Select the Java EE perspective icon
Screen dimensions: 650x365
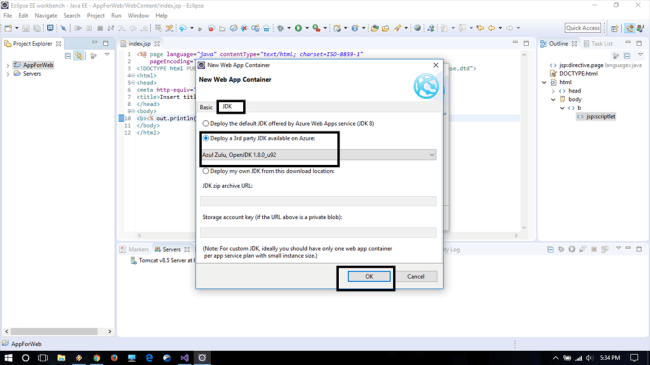pyautogui.click(x=630, y=28)
